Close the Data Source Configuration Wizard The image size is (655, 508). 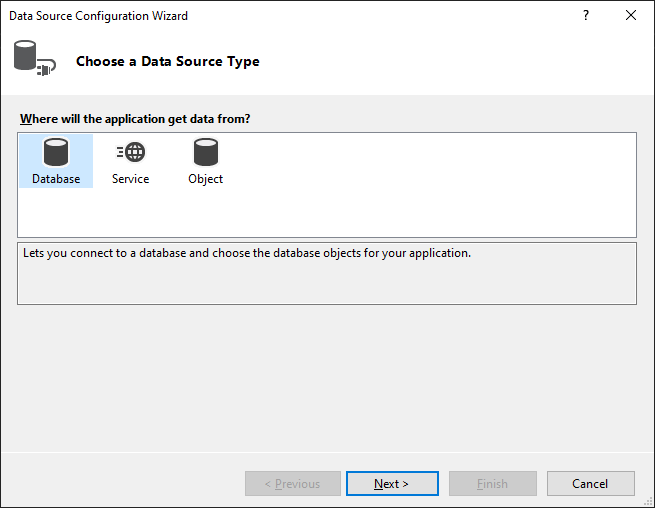pos(631,16)
